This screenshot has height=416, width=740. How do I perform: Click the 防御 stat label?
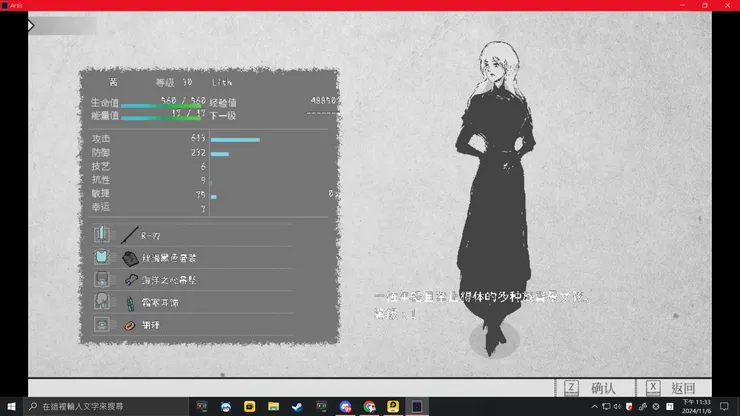click(101, 153)
